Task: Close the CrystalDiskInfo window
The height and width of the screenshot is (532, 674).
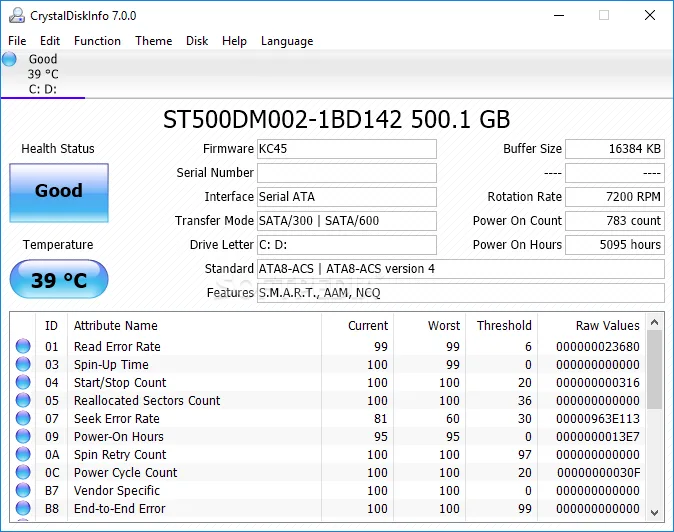Action: (650, 15)
